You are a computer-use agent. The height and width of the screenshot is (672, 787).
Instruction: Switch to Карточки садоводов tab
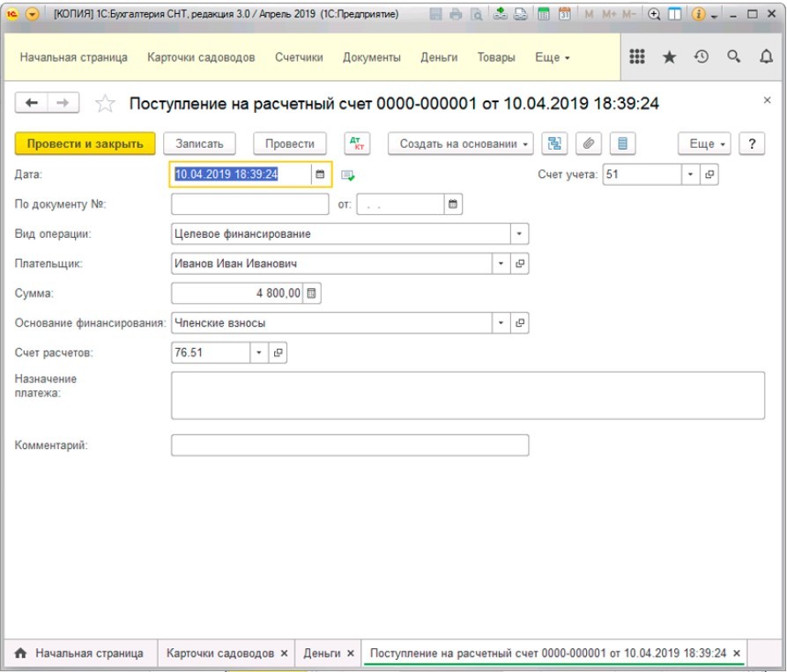click(x=220, y=654)
